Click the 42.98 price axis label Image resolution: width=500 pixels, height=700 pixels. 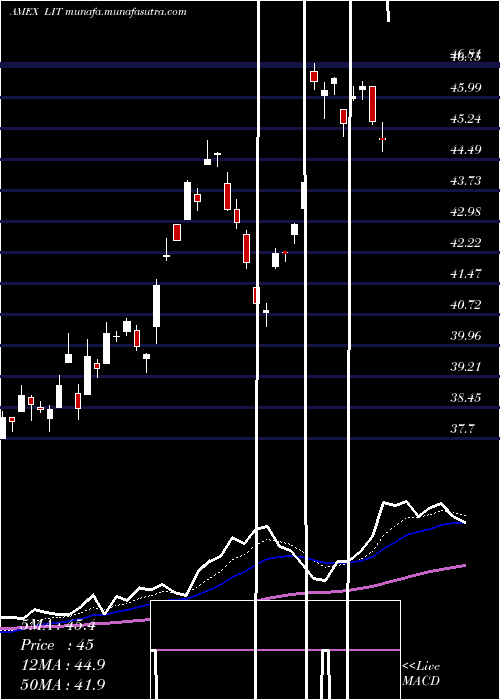[x=466, y=212]
